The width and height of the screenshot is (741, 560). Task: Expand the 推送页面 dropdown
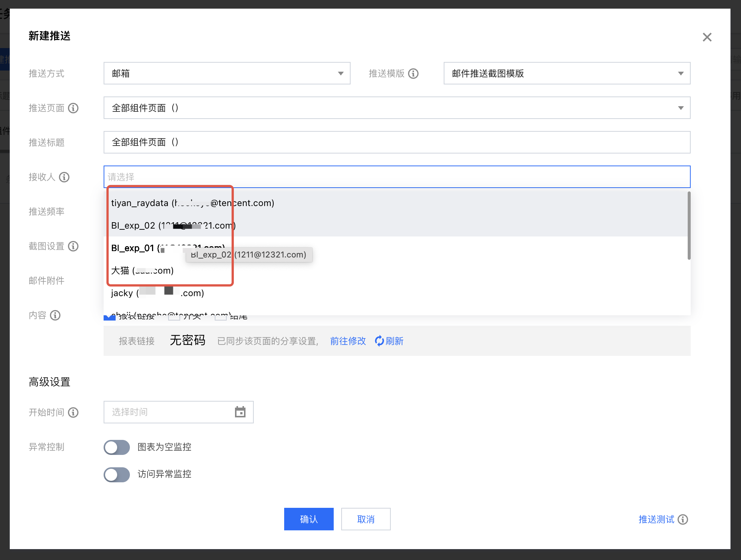point(397,108)
